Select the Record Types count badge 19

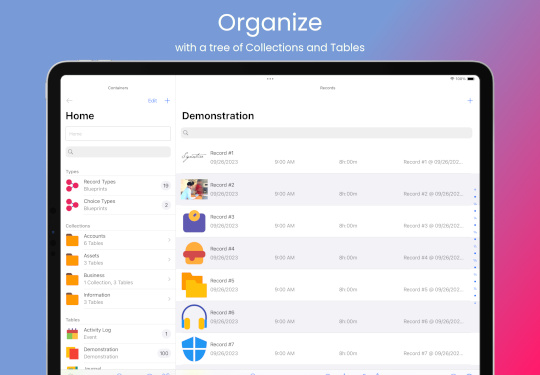[x=166, y=186]
